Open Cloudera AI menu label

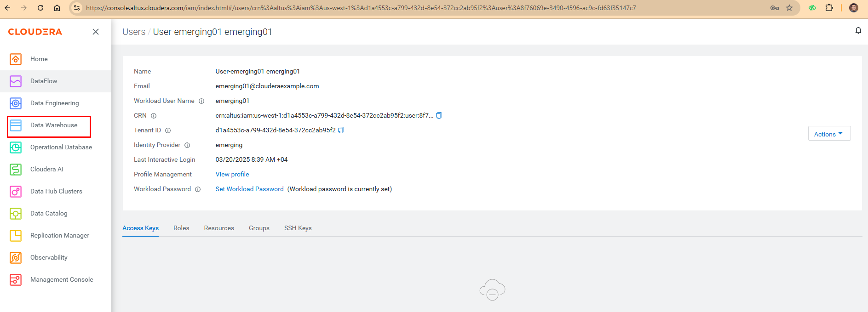point(47,169)
